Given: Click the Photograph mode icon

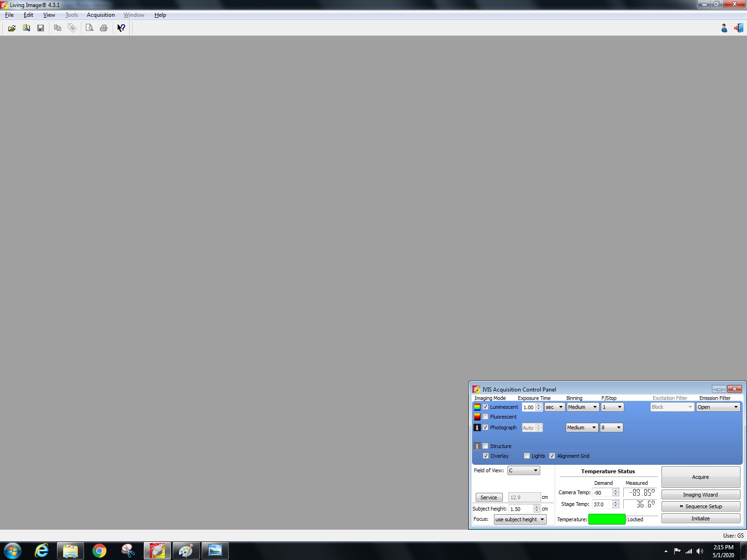Looking at the screenshot, I should [x=477, y=427].
